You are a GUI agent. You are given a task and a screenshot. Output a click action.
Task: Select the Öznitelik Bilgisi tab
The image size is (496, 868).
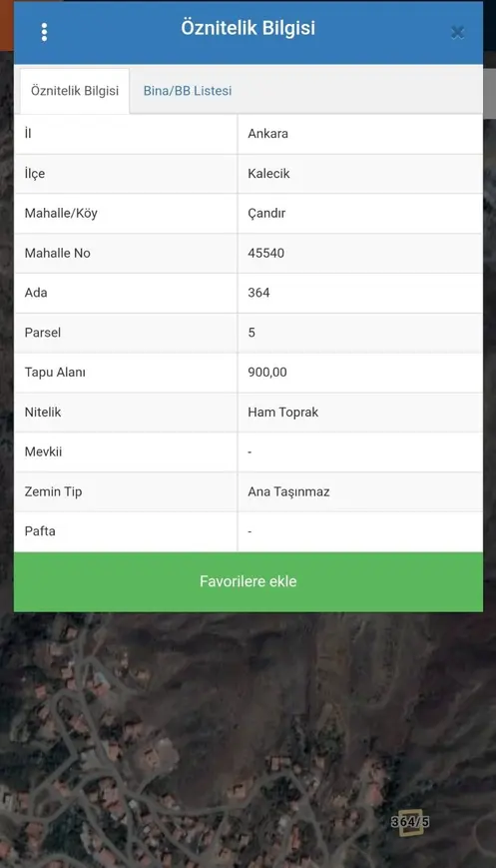[x=75, y=91]
